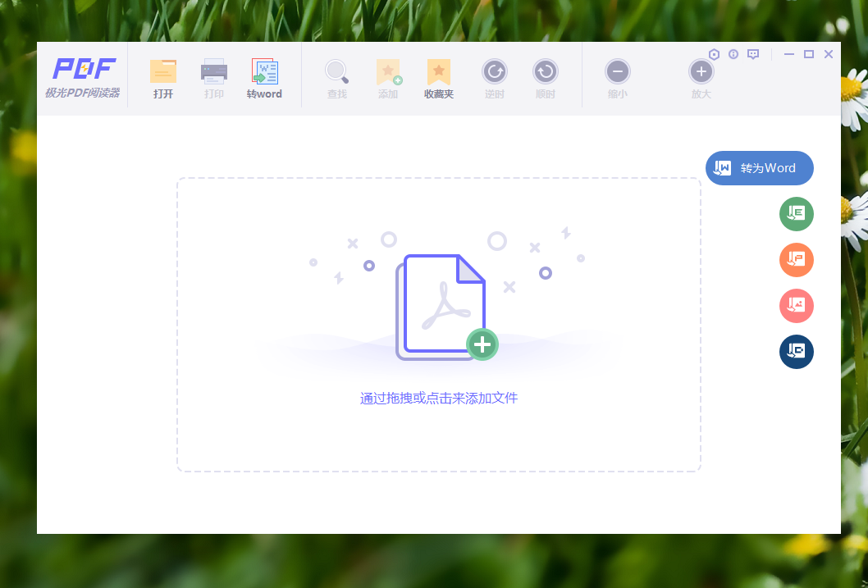Image resolution: width=868 pixels, height=588 pixels.
Task: Click the pink convert-to-image circle icon
Action: pyautogui.click(x=797, y=306)
